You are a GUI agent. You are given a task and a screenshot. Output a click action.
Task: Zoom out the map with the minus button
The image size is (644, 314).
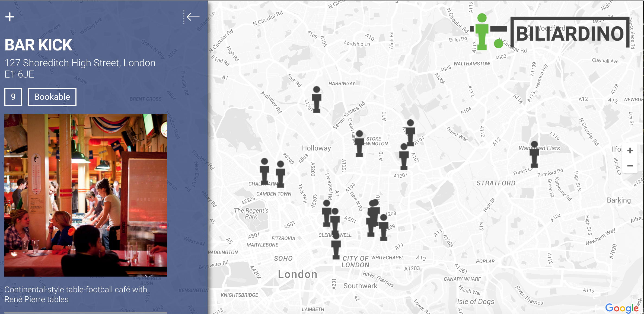tap(630, 166)
